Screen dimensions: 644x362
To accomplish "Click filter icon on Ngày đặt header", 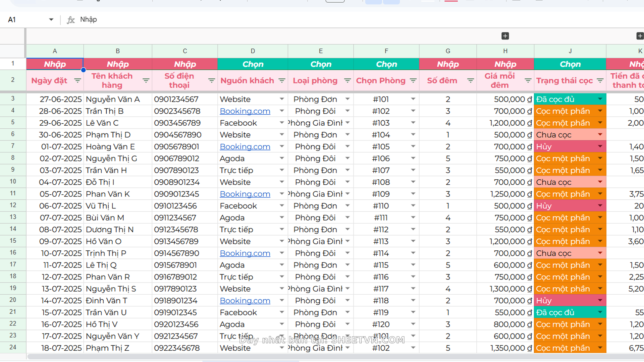I will coord(77,81).
